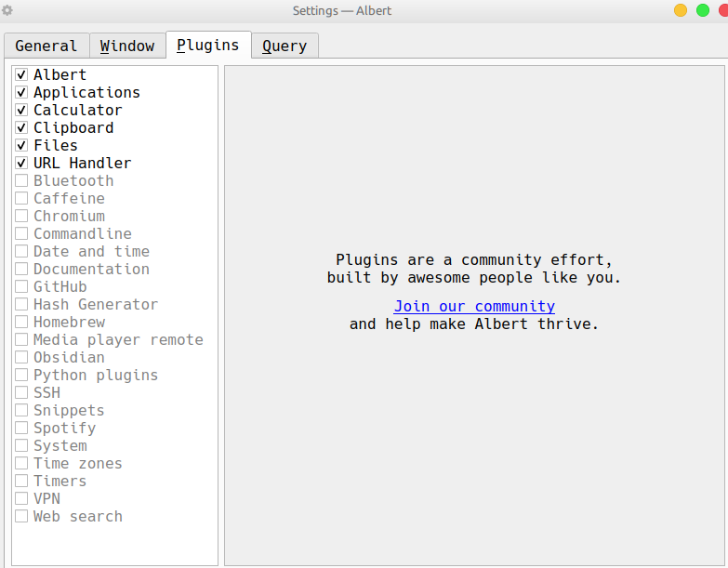Select the Web search plugin name

tap(78, 516)
